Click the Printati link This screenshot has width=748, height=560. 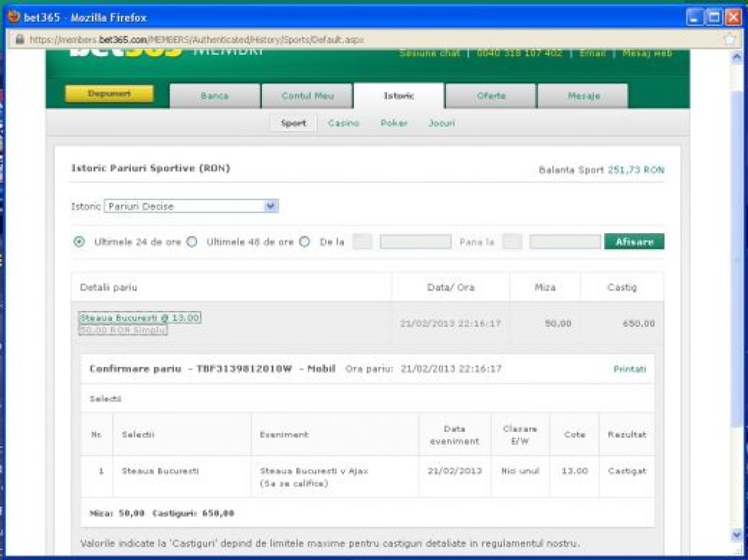click(x=630, y=369)
